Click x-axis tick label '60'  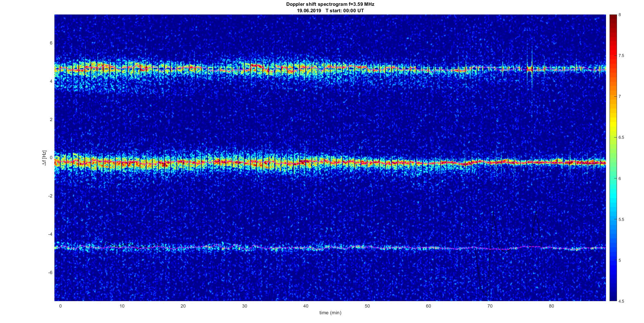(429, 306)
